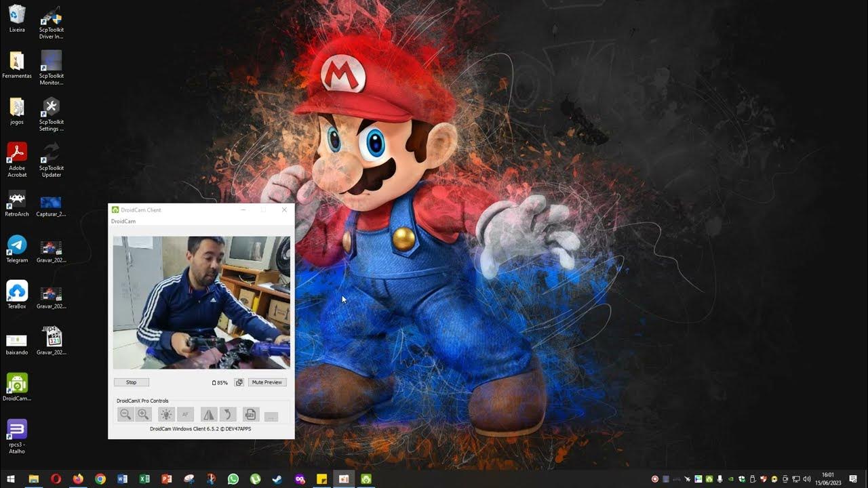The height and width of the screenshot is (488, 868).
Task: Open more DroidCamX Pro controls (…)
Action: pyautogui.click(x=271, y=416)
